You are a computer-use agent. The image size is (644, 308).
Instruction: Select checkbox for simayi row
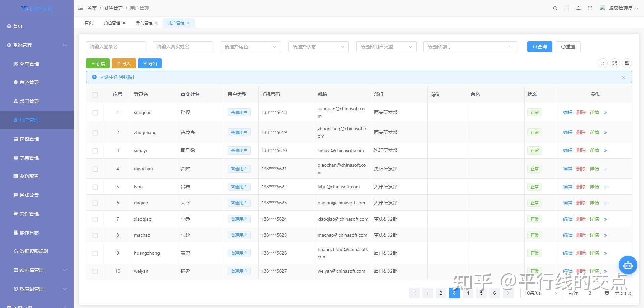pos(95,151)
